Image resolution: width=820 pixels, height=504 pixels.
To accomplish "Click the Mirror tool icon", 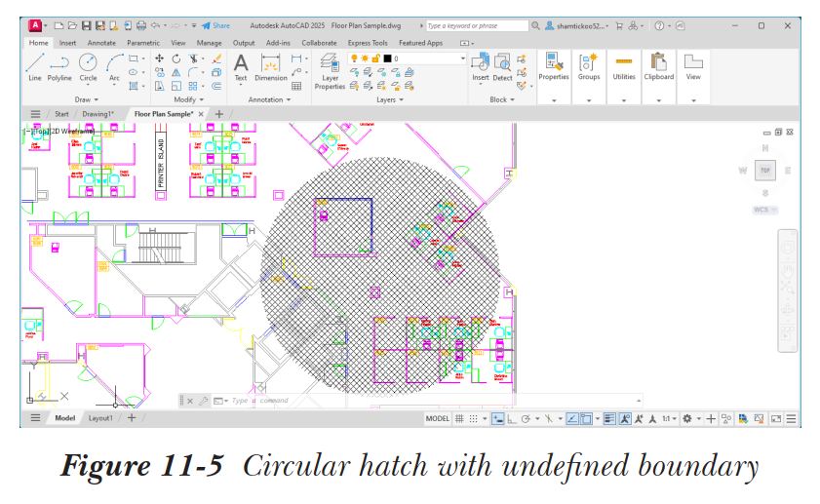I will [x=176, y=72].
